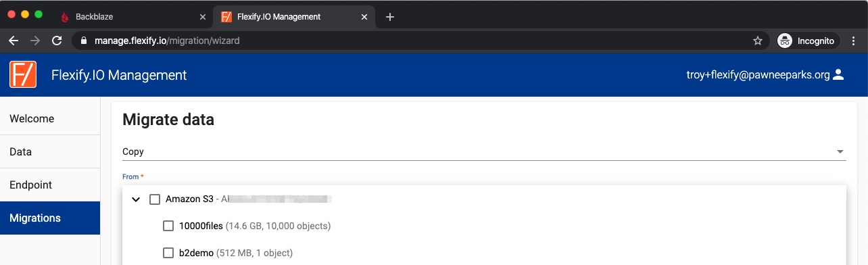Select the 10000files bucket checkbox
Image resolution: width=868 pixels, height=265 pixels.
[168, 226]
